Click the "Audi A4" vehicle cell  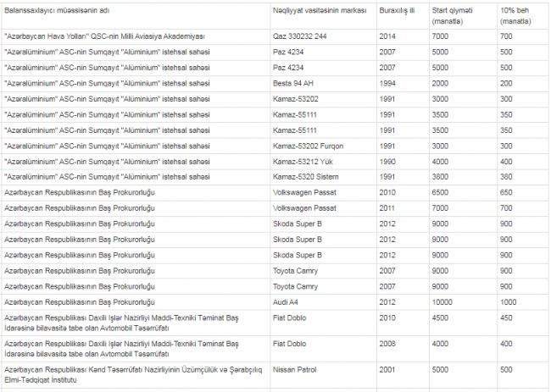click(287, 301)
